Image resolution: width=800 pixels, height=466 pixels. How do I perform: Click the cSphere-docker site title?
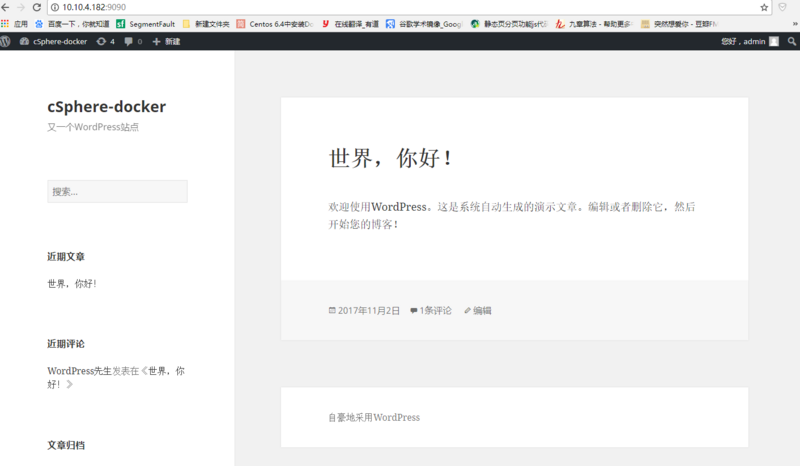click(107, 107)
